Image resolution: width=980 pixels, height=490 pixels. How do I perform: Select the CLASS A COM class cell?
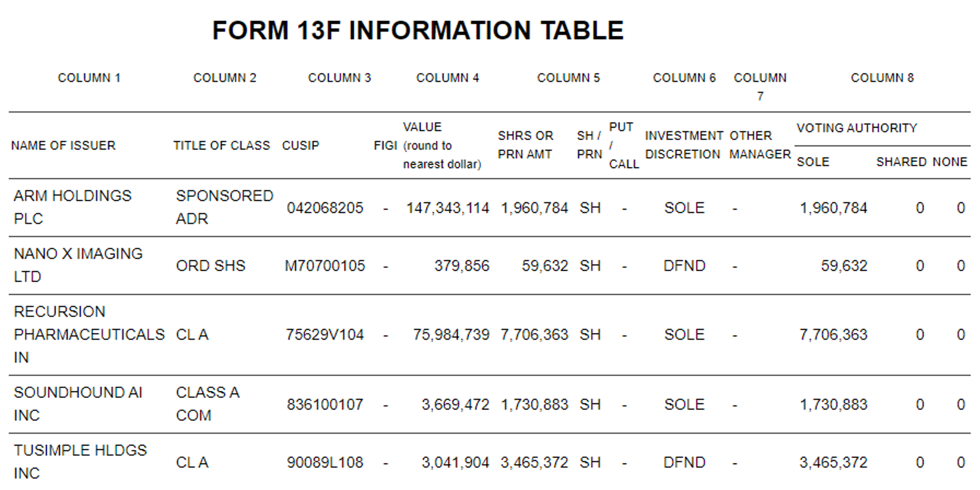(208, 404)
